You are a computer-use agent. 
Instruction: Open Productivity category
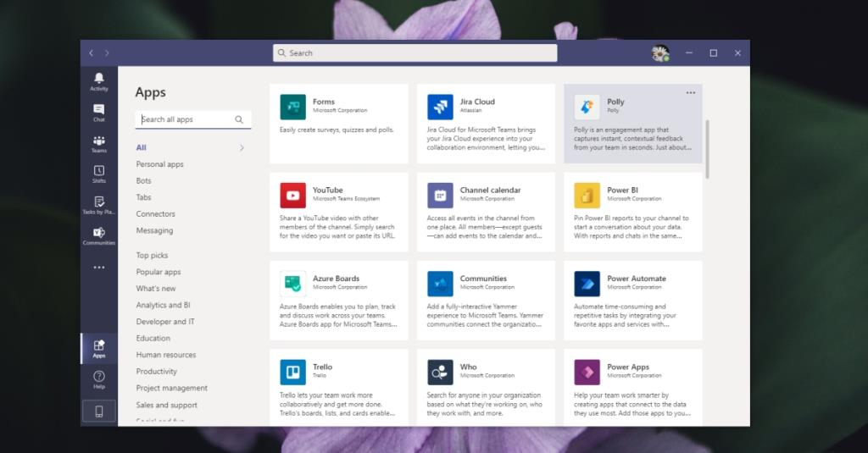[157, 372]
